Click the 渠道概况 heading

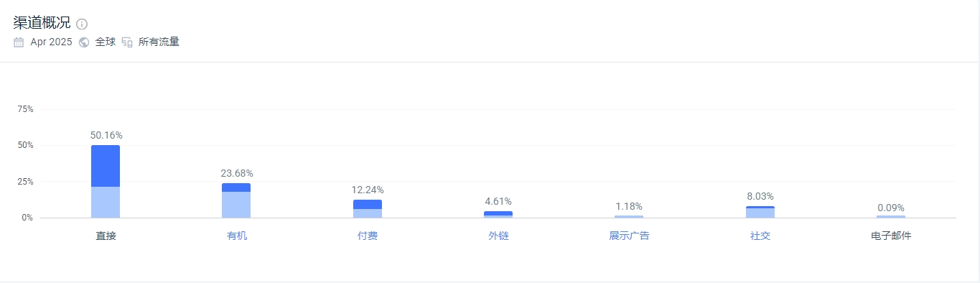(x=42, y=22)
